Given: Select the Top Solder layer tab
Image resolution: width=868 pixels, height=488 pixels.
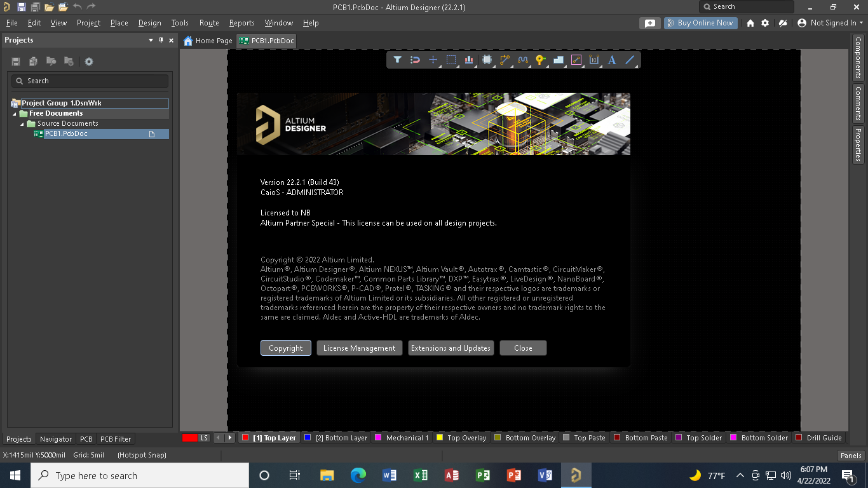Looking at the screenshot, I should point(698,438).
